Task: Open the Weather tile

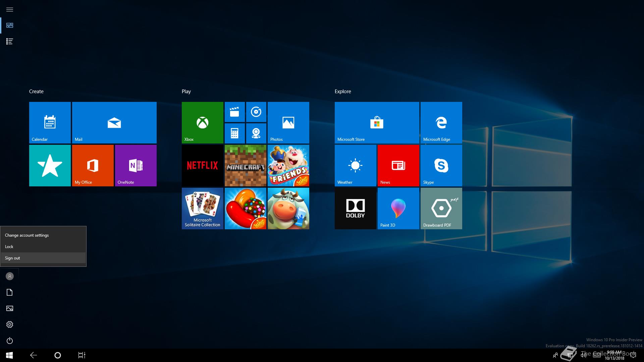Action: (x=356, y=166)
